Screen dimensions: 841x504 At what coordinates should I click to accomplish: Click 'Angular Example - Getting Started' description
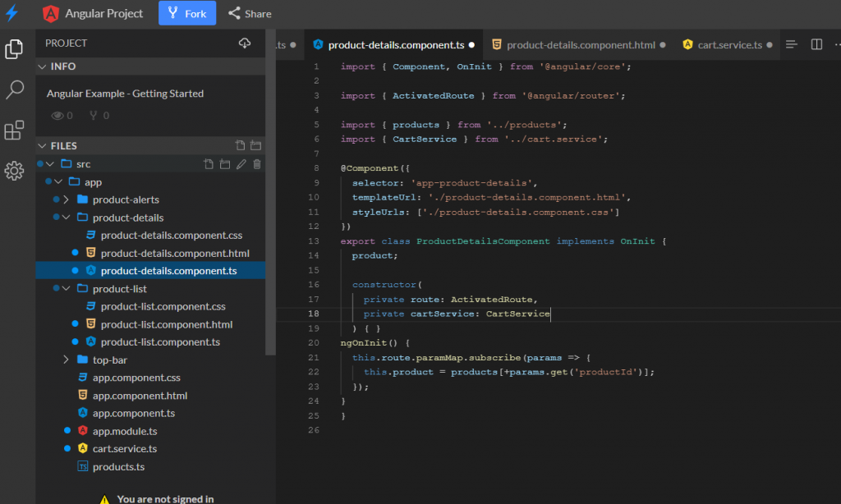click(x=125, y=94)
